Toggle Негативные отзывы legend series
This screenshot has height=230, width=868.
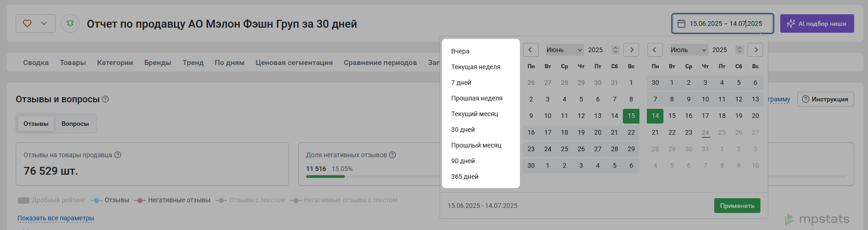click(x=172, y=200)
